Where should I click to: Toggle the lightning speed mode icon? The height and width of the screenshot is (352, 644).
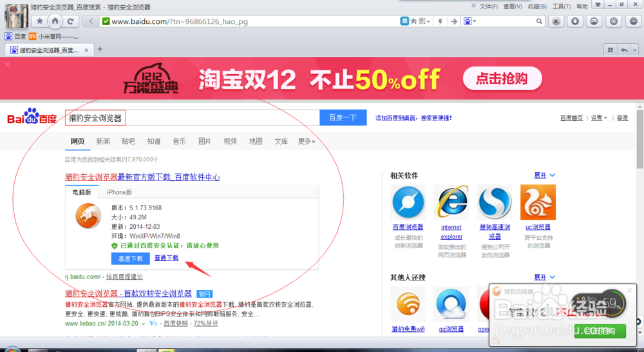click(x=440, y=21)
